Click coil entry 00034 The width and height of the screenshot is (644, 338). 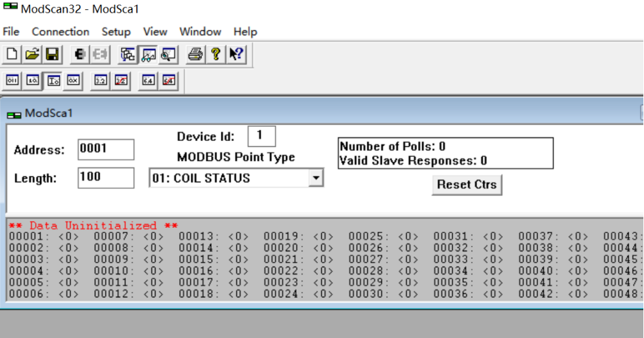(468, 271)
